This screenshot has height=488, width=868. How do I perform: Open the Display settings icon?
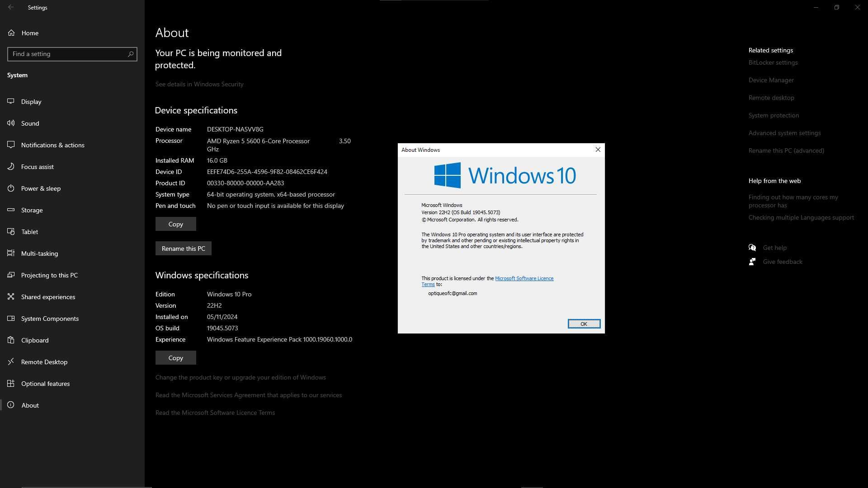11,101
